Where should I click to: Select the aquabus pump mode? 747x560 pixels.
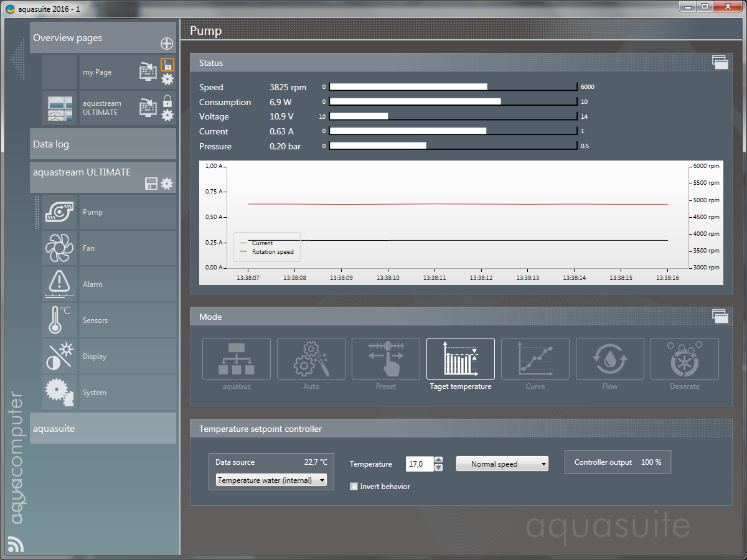click(x=237, y=359)
